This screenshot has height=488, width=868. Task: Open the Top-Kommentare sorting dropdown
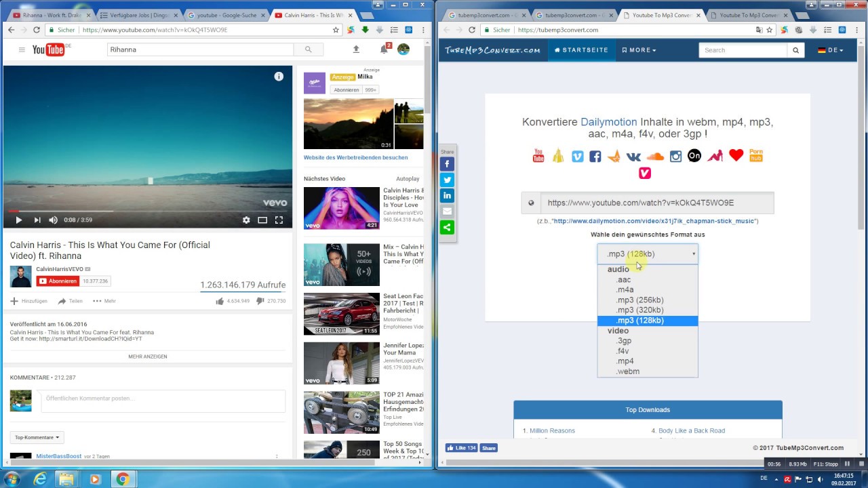click(x=37, y=438)
